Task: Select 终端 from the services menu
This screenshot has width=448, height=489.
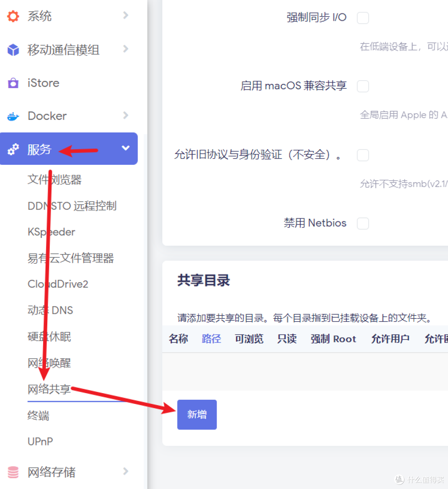Action: (x=39, y=416)
